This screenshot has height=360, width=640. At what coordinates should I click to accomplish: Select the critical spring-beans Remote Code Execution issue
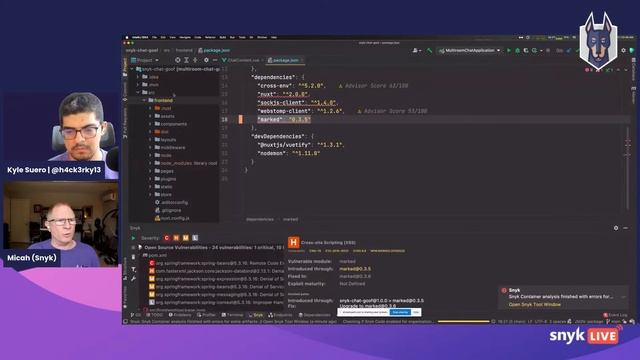click(216, 263)
